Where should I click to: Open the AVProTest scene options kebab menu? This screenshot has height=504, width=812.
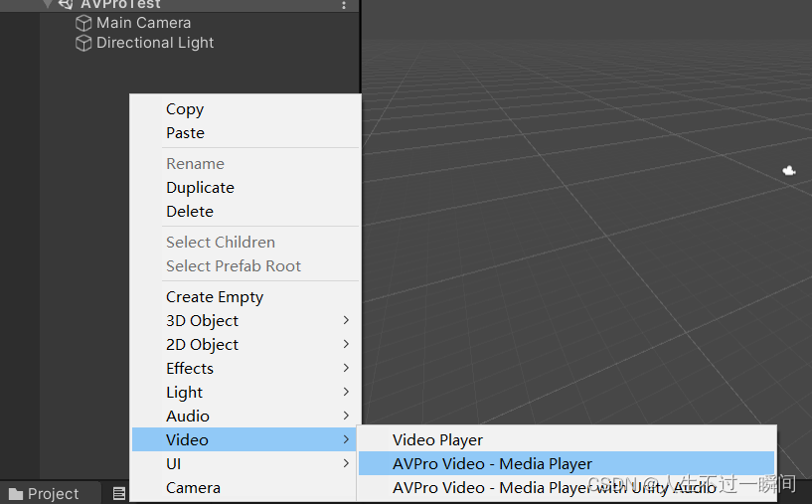click(344, 5)
